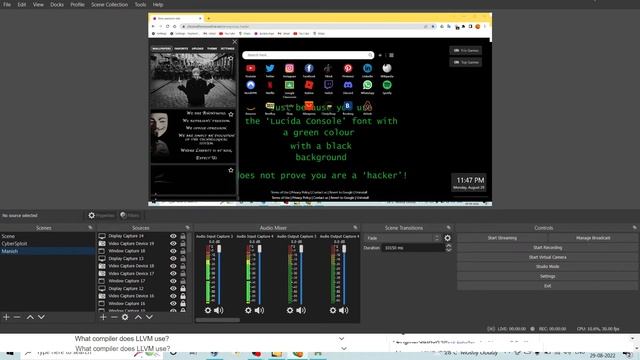Pop out the Sources dock
The width and height of the screenshot is (640, 360).
coord(187,228)
